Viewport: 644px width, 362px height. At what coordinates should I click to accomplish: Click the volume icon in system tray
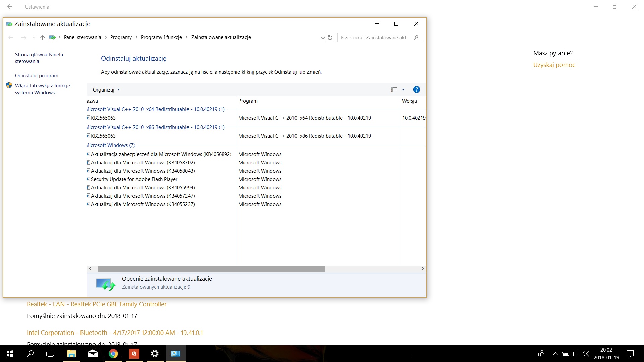click(586, 354)
